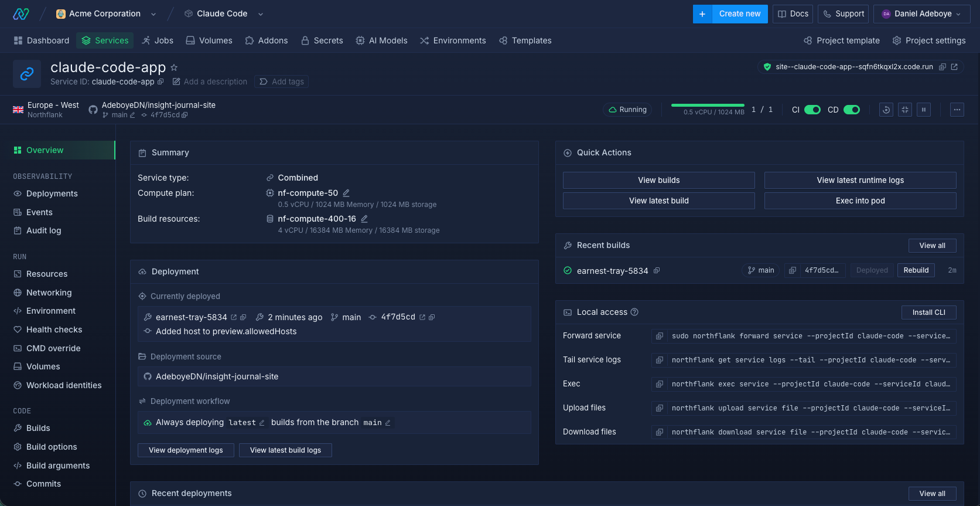Copy the Forward service command
The height and width of the screenshot is (506, 980).
tap(660, 336)
